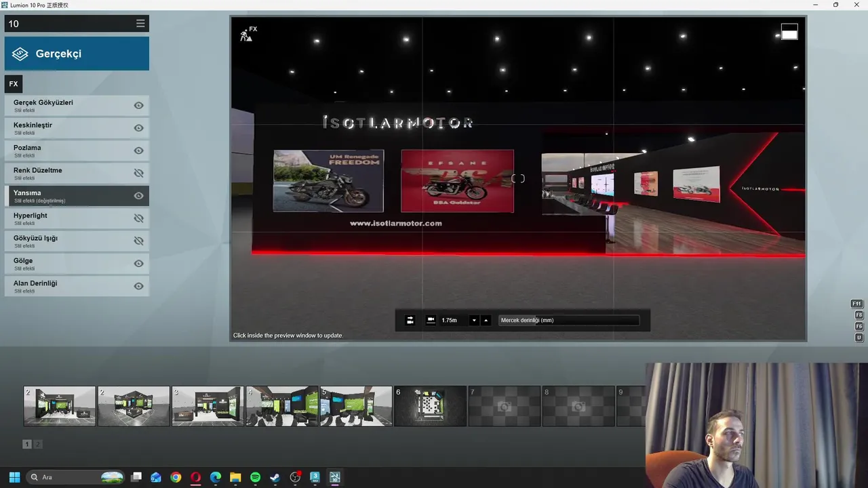Open the hamburger menu beside photo number 10
This screenshot has width=868, height=488.
coord(140,24)
